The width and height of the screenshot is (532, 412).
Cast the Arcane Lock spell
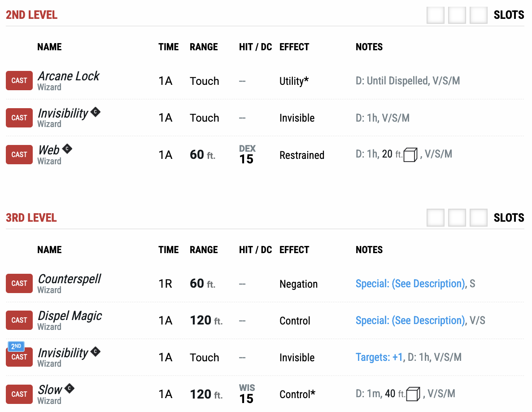click(19, 81)
